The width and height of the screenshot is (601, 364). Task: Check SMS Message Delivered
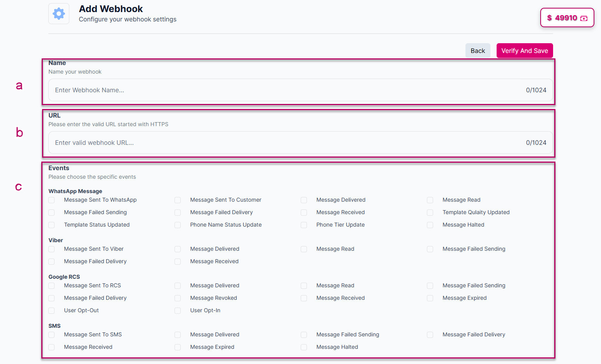coord(178,335)
